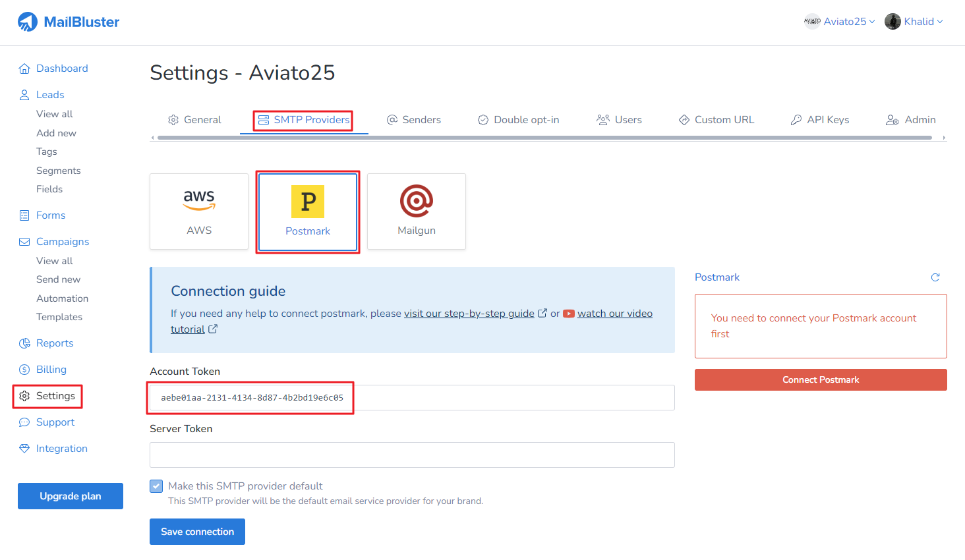Toggle Make this SMTP provider default checkbox
Viewport: 965px width, 560px height.
156,486
